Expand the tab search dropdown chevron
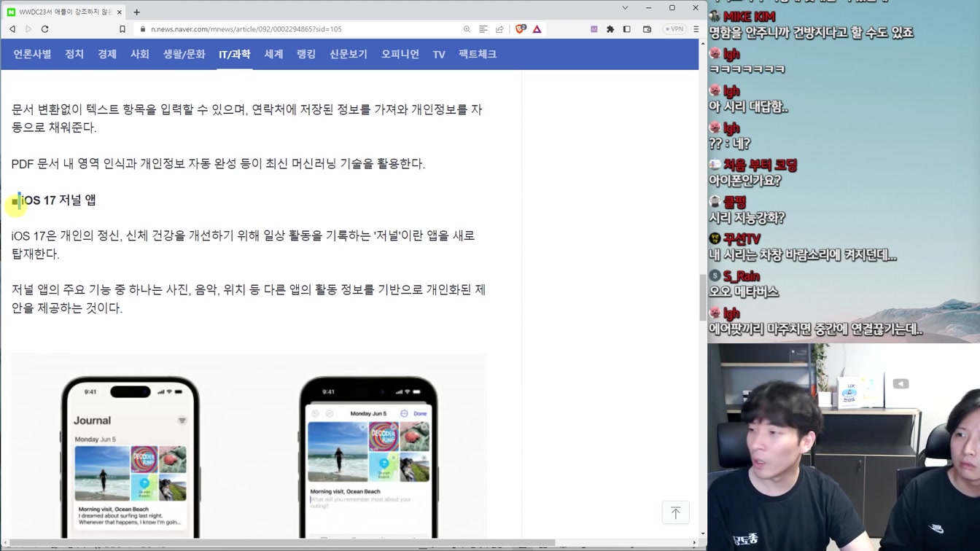980x551 pixels. point(625,8)
